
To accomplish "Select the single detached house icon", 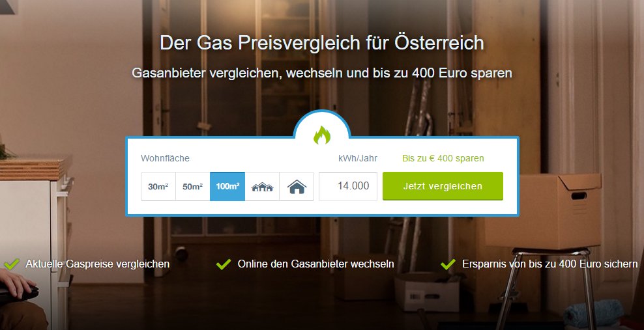I will pos(297,187).
